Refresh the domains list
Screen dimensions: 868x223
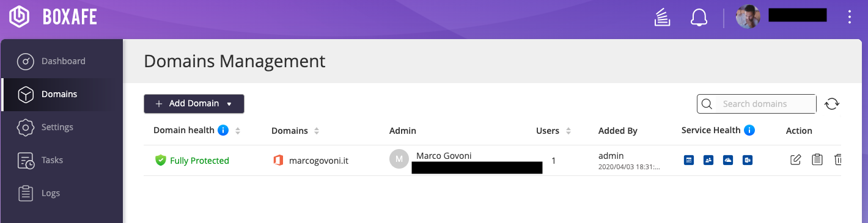click(x=832, y=104)
